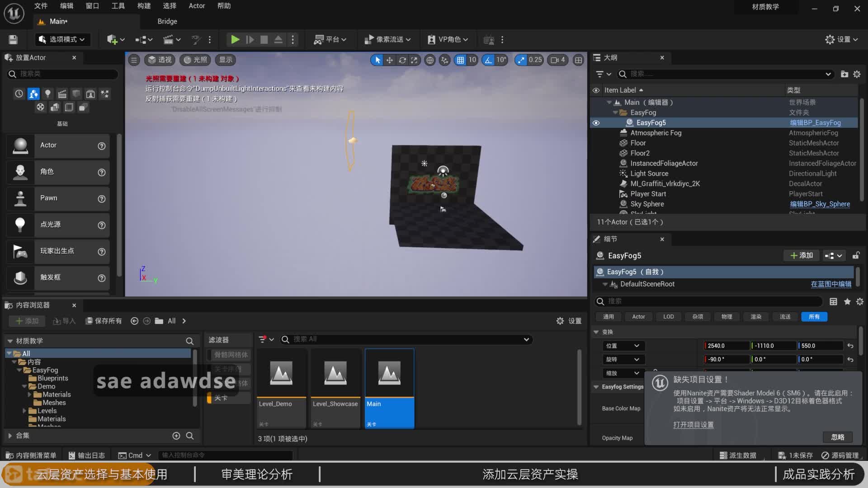
Task: Maximize or restore viewport layout icon
Action: pos(578,60)
